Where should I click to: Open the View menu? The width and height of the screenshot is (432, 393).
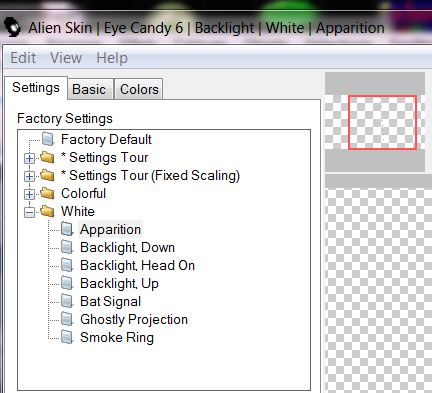(x=66, y=58)
